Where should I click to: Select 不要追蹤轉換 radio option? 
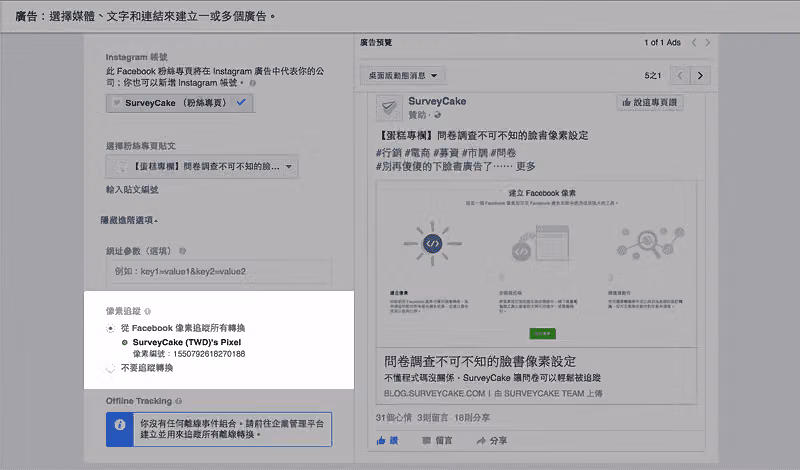[x=110, y=368]
